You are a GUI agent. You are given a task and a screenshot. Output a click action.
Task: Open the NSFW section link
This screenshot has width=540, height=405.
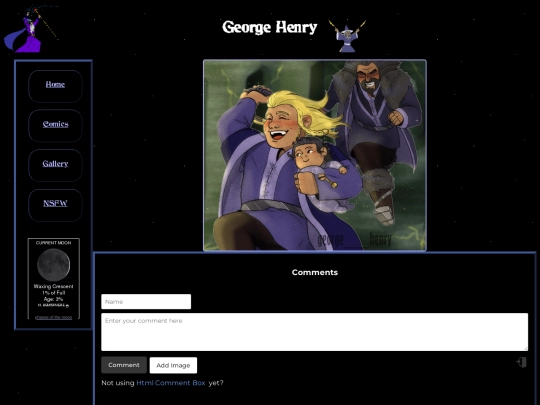55,203
